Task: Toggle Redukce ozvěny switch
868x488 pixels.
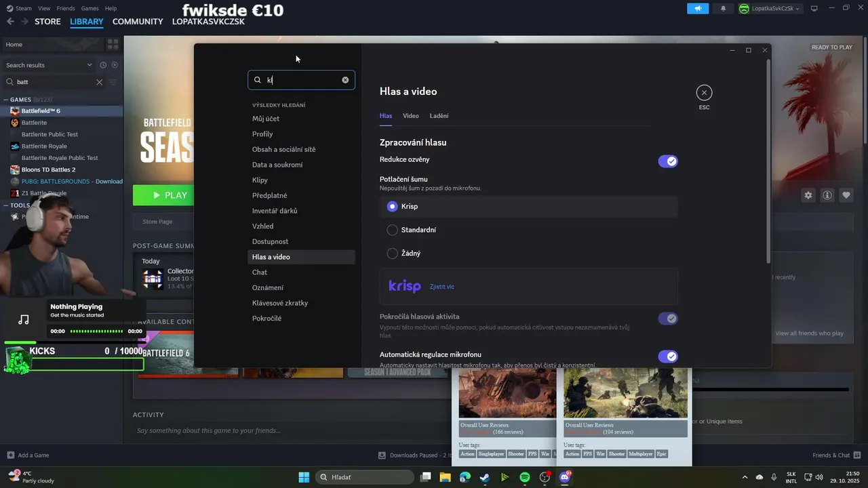Action: (668, 161)
